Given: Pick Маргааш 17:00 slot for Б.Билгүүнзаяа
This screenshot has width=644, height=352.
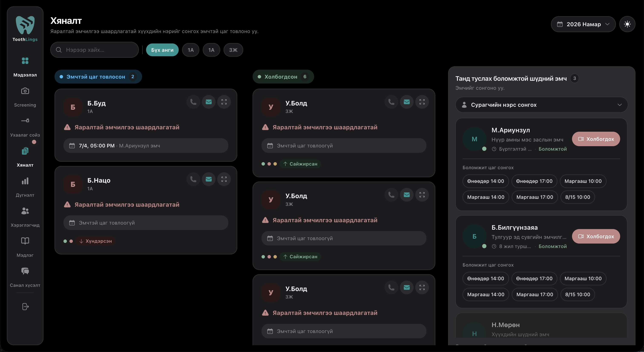Looking at the screenshot, I should click(x=535, y=294).
